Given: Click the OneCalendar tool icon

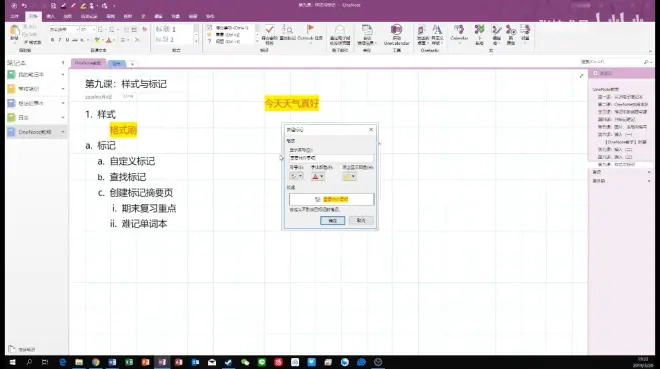Looking at the screenshot, I should pos(396,30).
